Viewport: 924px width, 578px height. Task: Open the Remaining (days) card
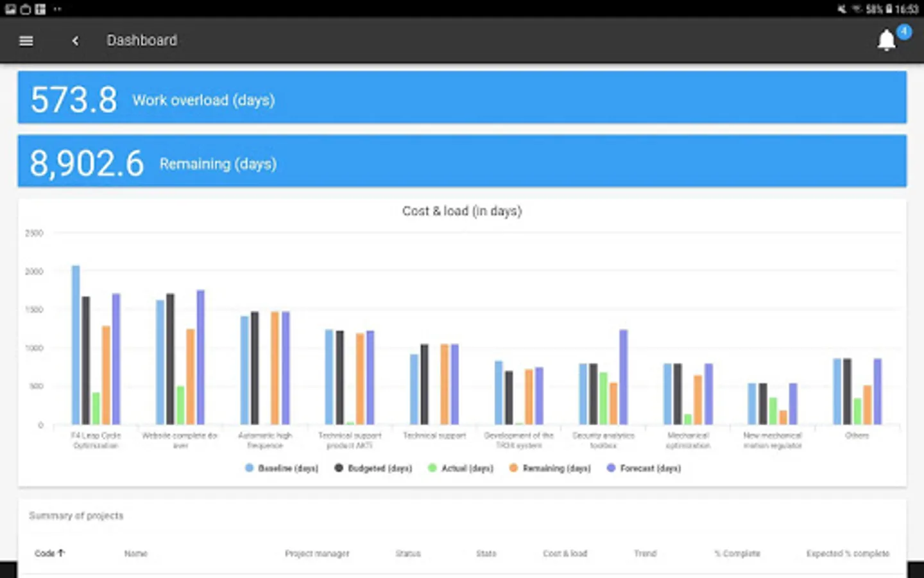(x=462, y=161)
